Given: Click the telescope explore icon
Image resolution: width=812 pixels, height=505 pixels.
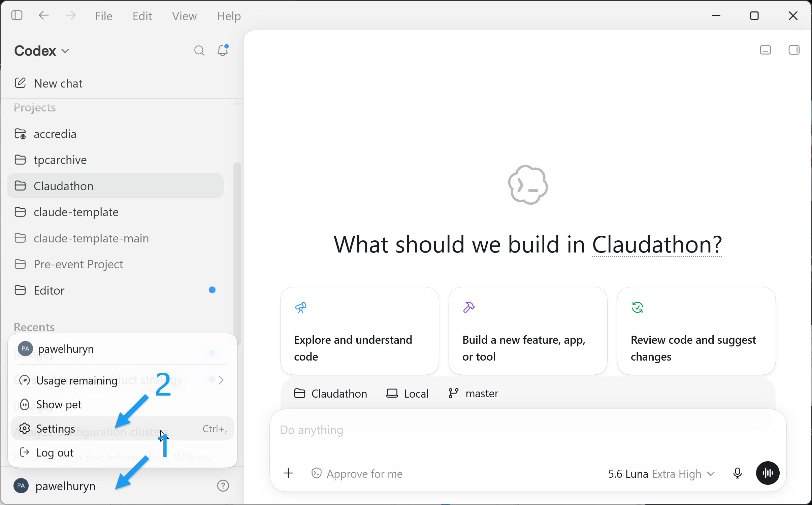Looking at the screenshot, I should pyautogui.click(x=301, y=307).
